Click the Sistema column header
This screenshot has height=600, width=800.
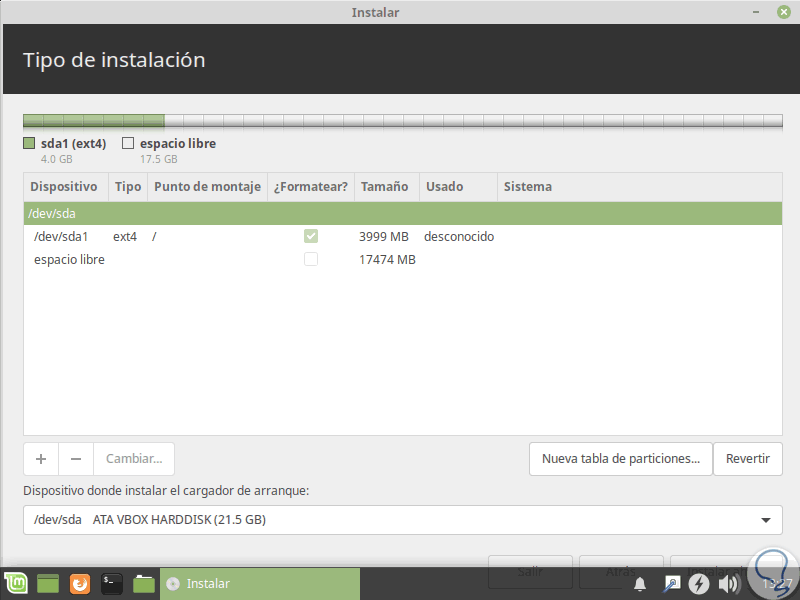pyautogui.click(x=640, y=187)
